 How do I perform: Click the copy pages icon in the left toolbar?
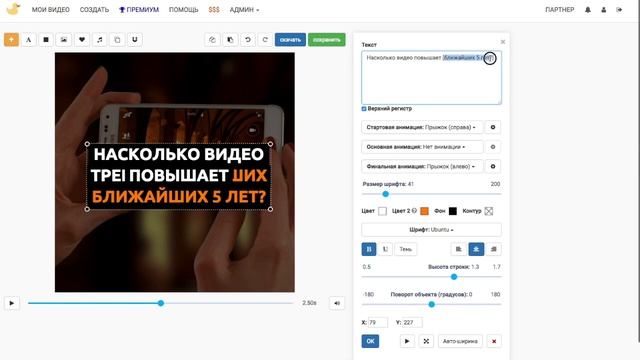point(117,40)
